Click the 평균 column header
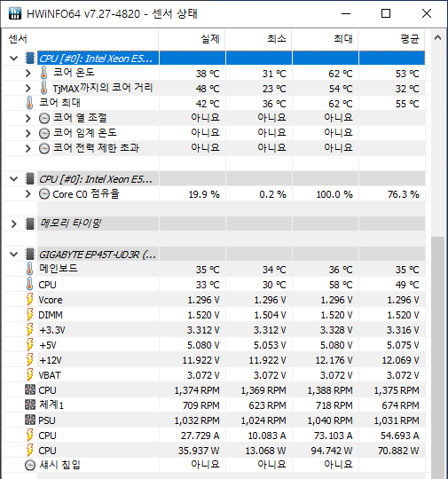448x479 pixels. [392, 39]
